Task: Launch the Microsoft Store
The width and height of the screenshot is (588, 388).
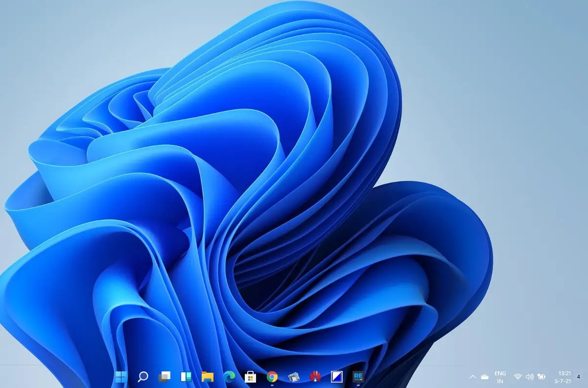Action: (x=250, y=377)
